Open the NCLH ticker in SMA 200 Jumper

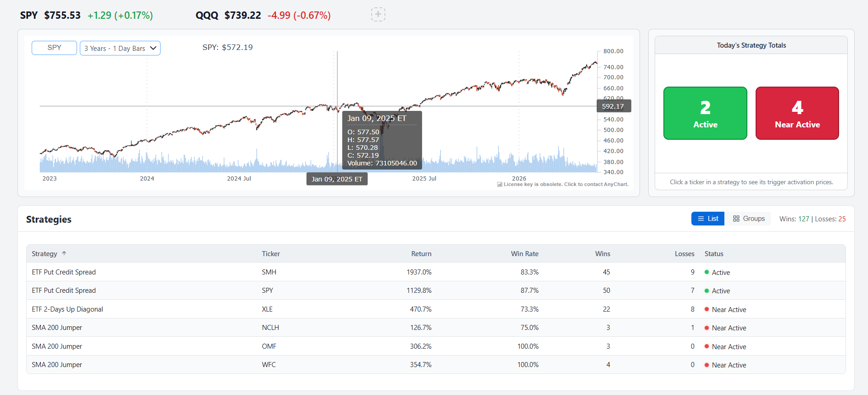click(x=270, y=328)
